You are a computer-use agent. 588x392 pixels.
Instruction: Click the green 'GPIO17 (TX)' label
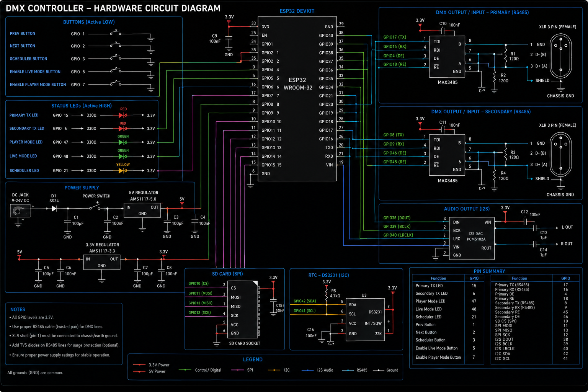395,37
